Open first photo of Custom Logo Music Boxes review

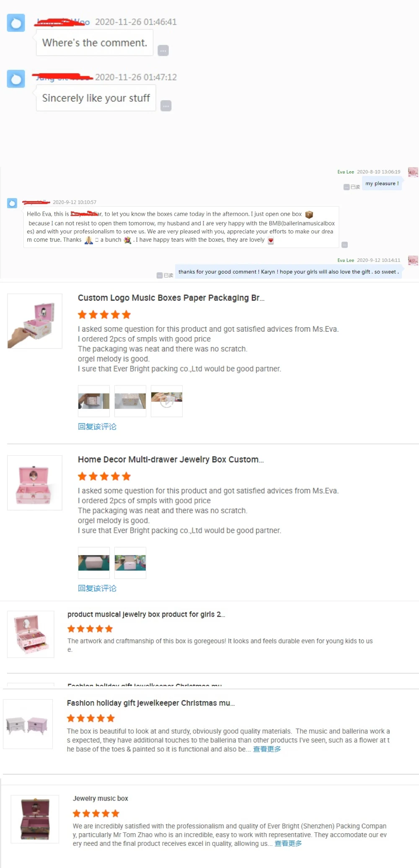(94, 401)
